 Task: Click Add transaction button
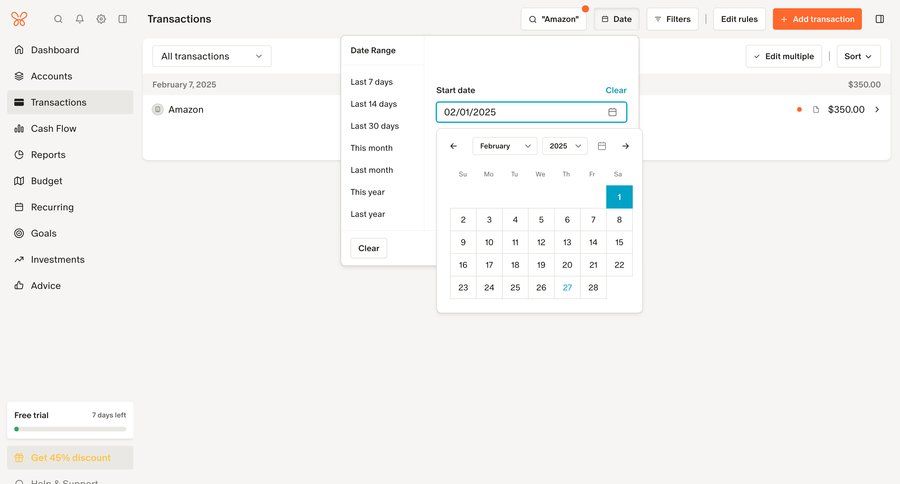(817, 19)
